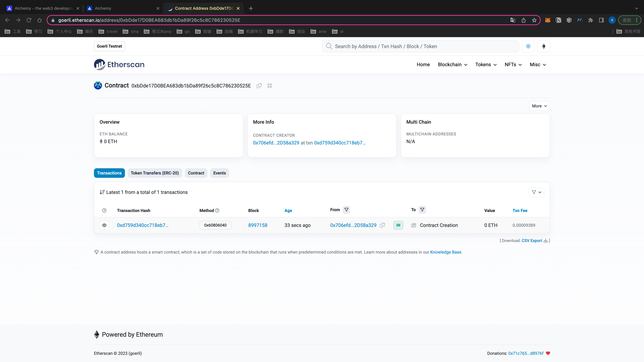Open the sina bookmarks folder
The height and width of the screenshot is (362, 644).
[131, 31]
